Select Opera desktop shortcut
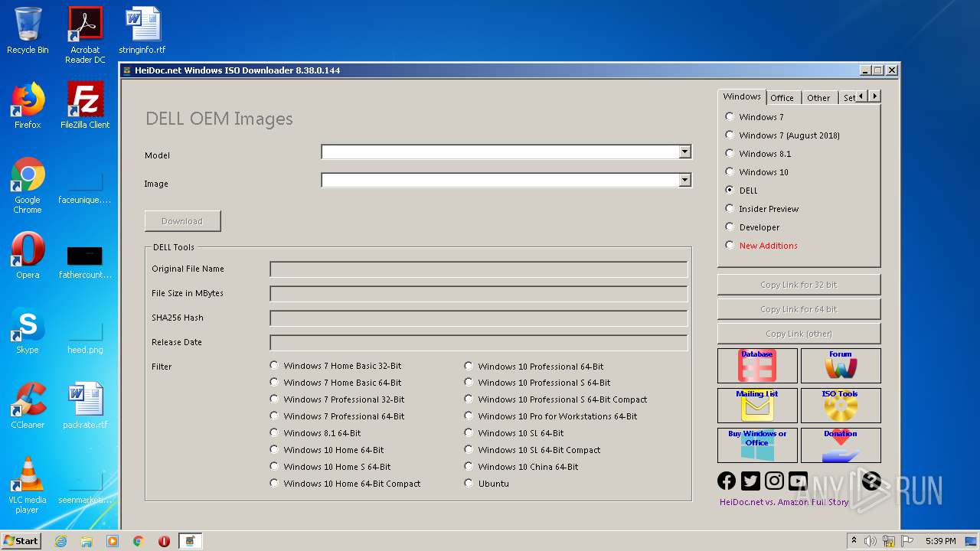This screenshot has width=980, height=551. (28, 256)
